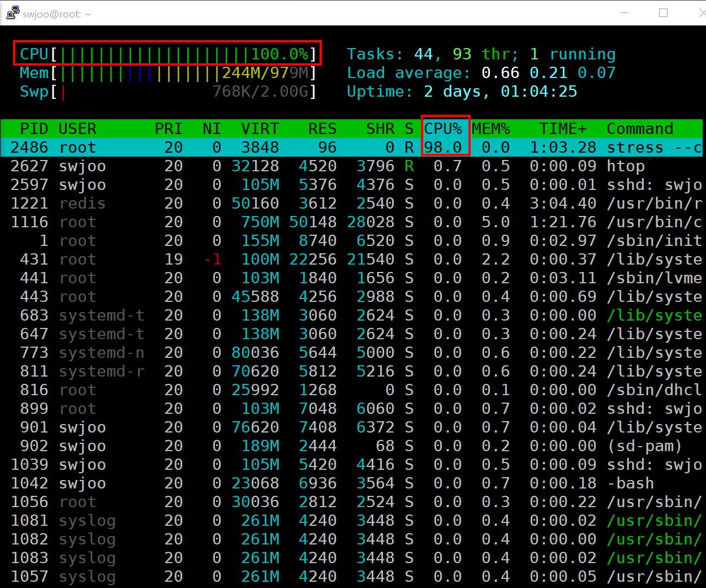Select process row with PID 431
The height and width of the screenshot is (588, 706).
coord(351,259)
